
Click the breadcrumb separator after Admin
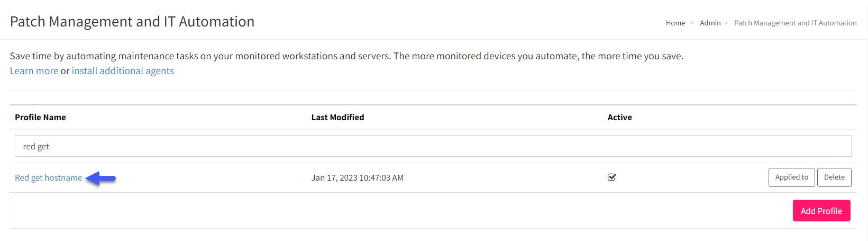(x=726, y=23)
